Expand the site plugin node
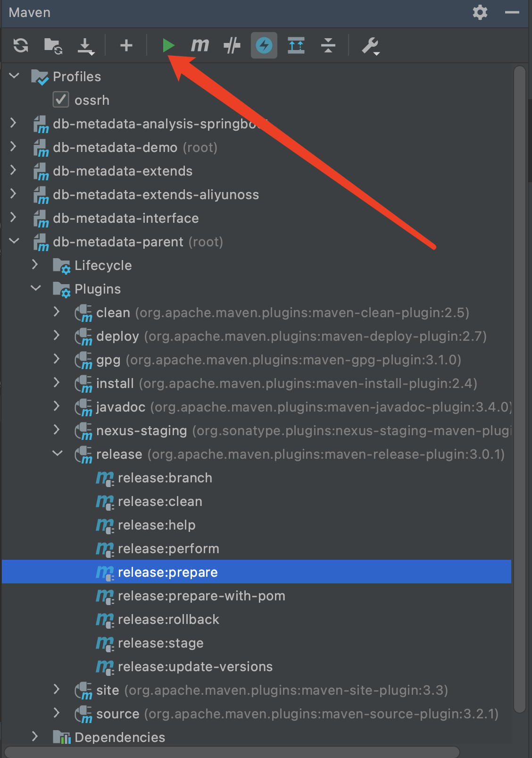Image resolution: width=532 pixels, height=758 pixels. 57,690
